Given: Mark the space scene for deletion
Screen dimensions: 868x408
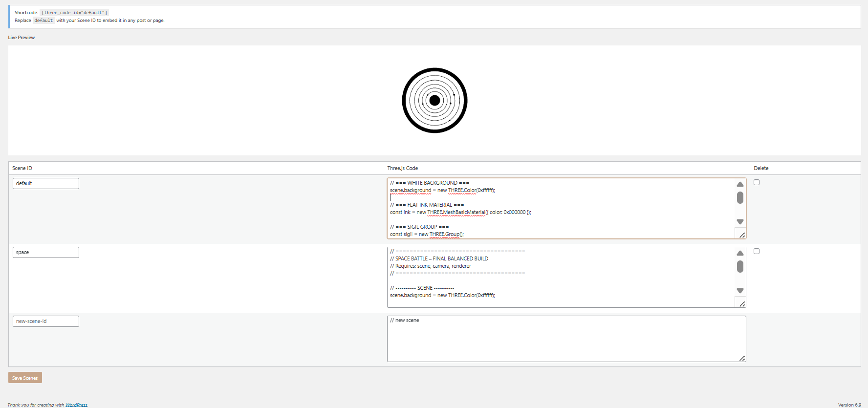Looking at the screenshot, I should pyautogui.click(x=757, y=251).
